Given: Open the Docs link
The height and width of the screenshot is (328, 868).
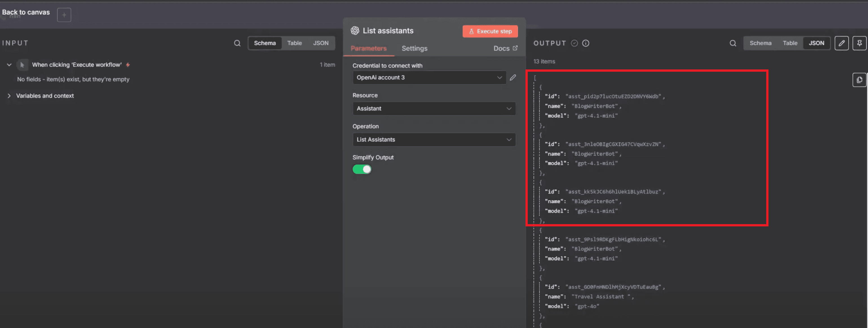Looking at the screenshot, I should click(x=505, y=48).
